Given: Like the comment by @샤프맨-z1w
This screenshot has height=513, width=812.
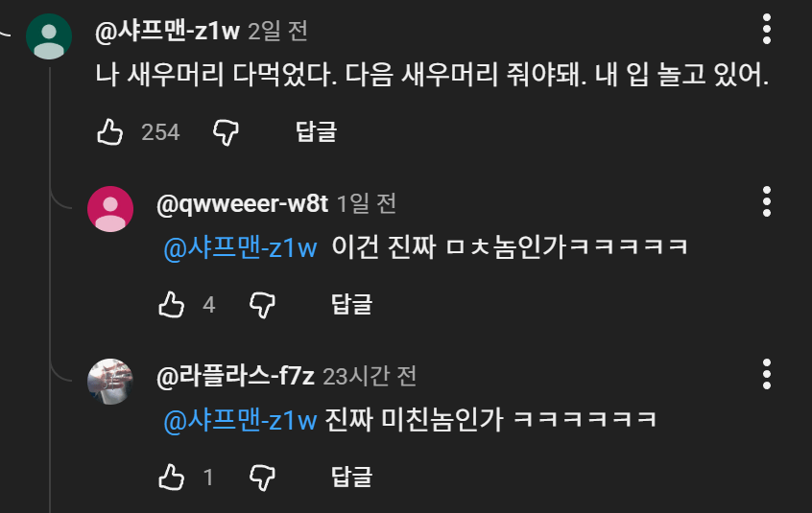Looking at the screenshot, I should coord(109,132).
